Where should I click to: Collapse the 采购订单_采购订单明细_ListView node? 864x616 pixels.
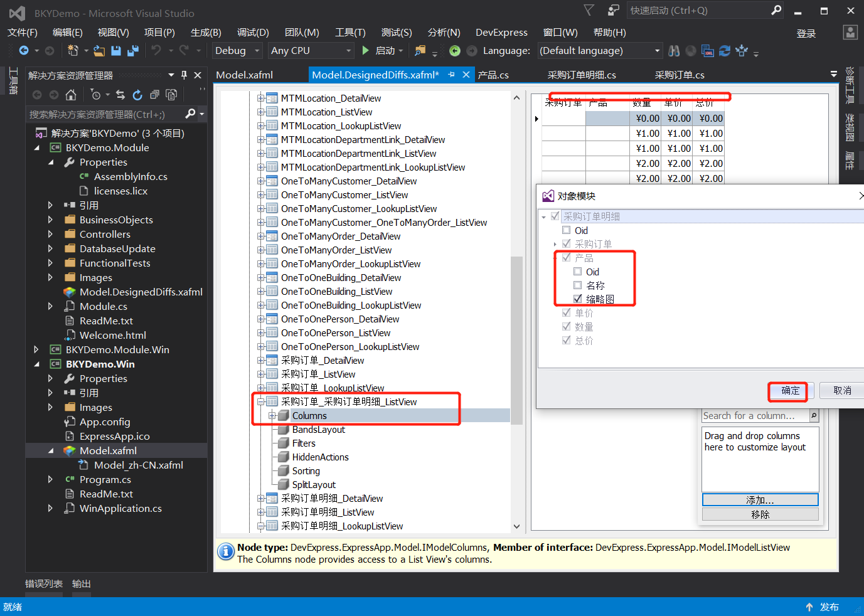261,402
